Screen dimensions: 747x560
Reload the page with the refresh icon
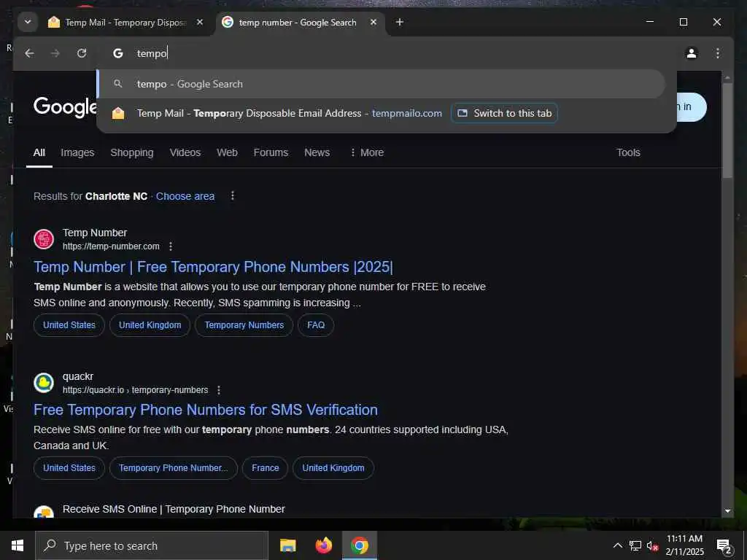pos(82,53)
